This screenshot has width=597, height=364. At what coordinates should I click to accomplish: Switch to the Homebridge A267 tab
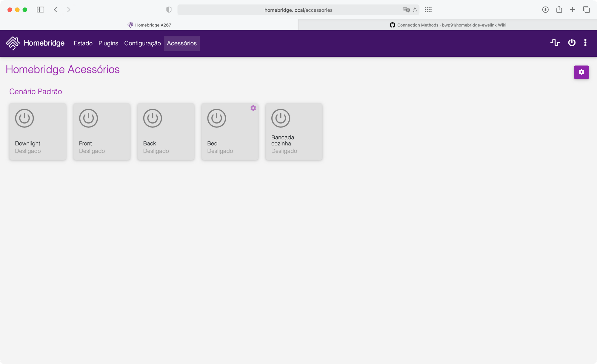point(149,25)
